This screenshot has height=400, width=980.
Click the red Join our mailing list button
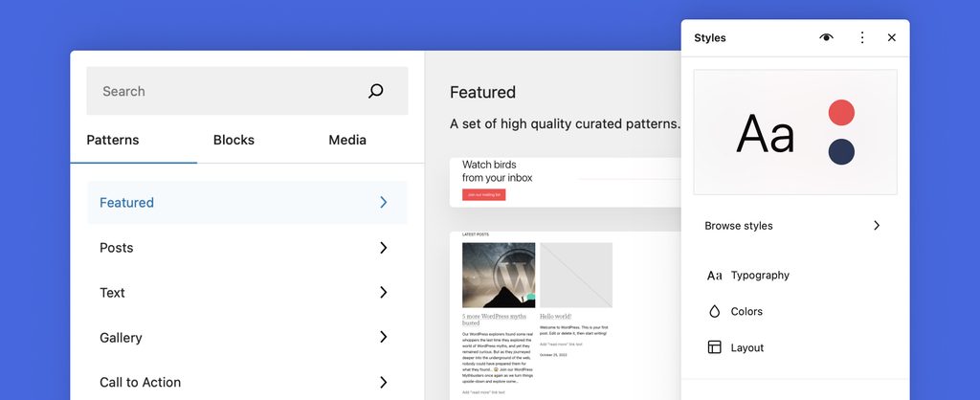[x=483, y=195]
